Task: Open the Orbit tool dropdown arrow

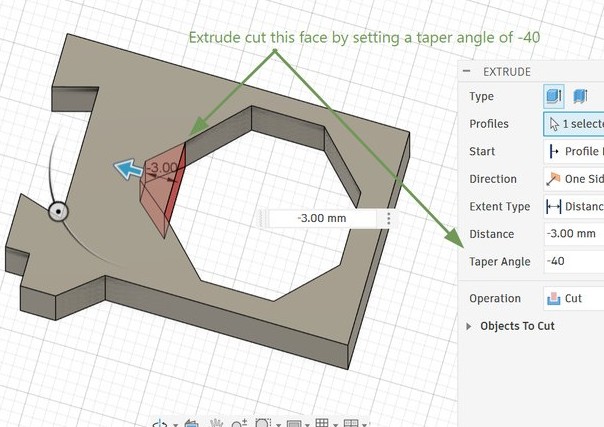Action: [x=176, y=425]
